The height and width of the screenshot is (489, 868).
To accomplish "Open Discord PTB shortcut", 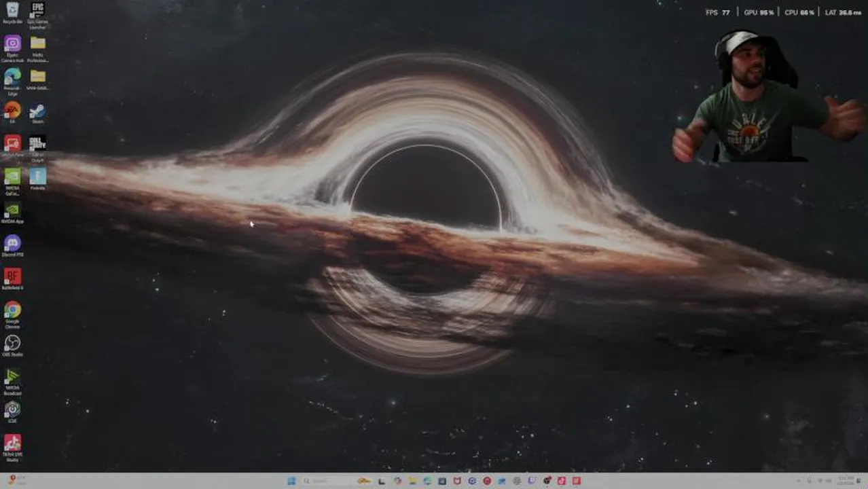I will pyautogui.click(x=12, y=246).
